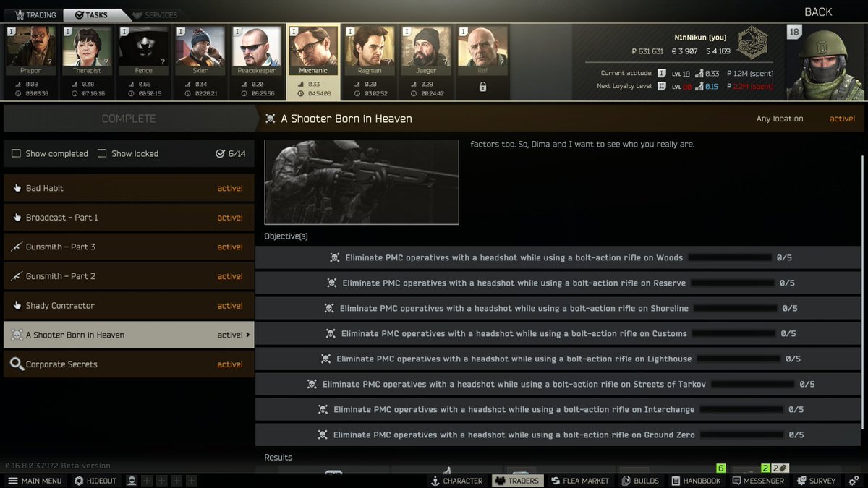Open the Main Menu dropdown
Viewport: 868px width, 488px height.
[x=35, y=481]
